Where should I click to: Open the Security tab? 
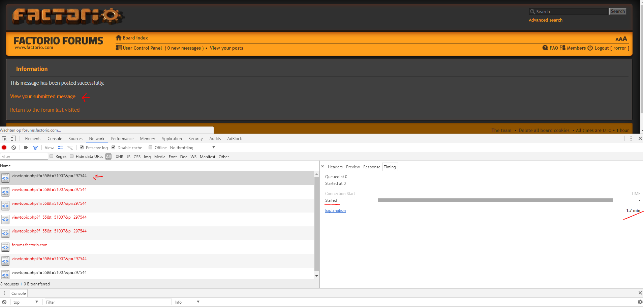coord(195,139)
